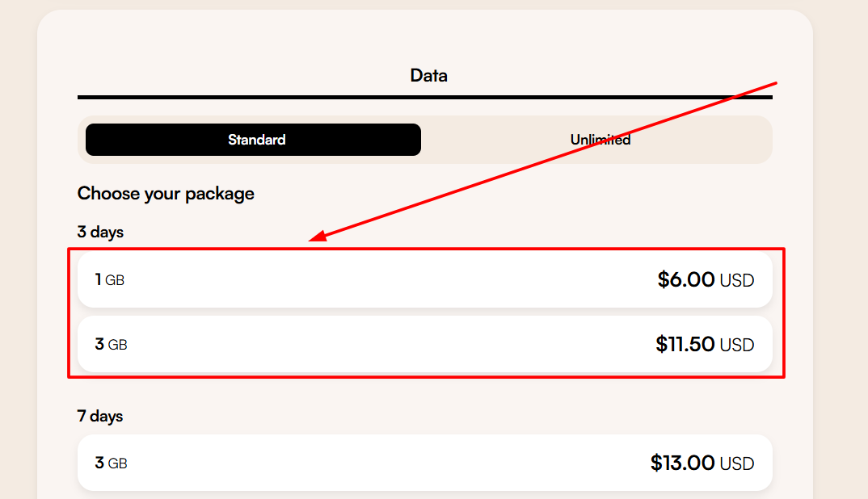The image size is (868, 499).
Task: Click the $6.00 USD price
Action: (705, 280)
